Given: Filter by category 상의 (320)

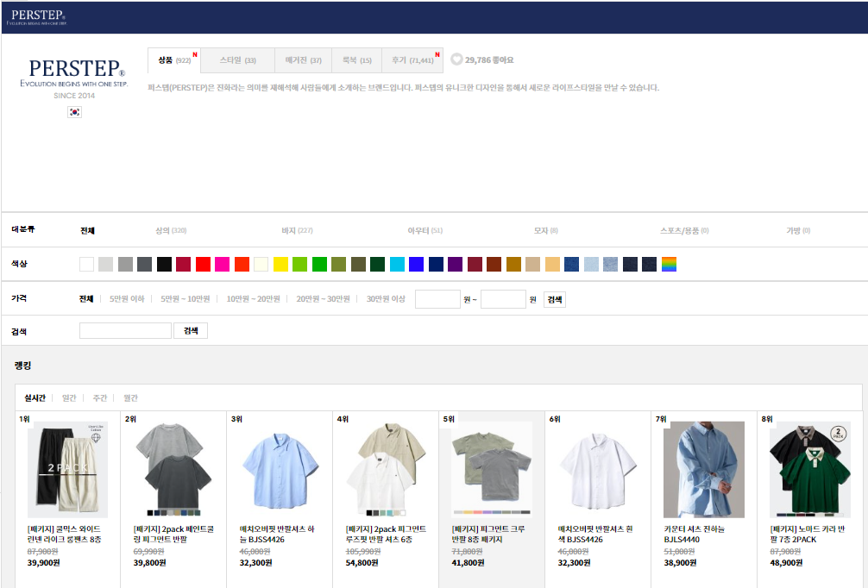Looking at the screenshot, I should (x=171, y=231).
